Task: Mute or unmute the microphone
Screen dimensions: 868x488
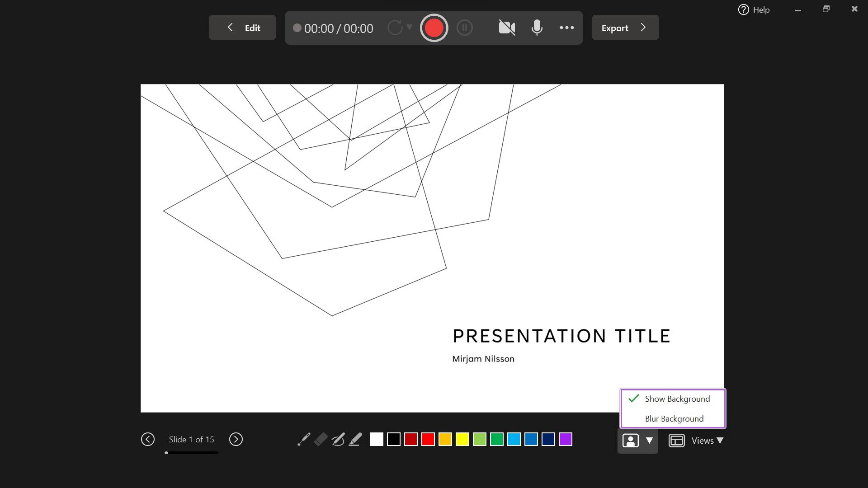Action: [537, 28]
